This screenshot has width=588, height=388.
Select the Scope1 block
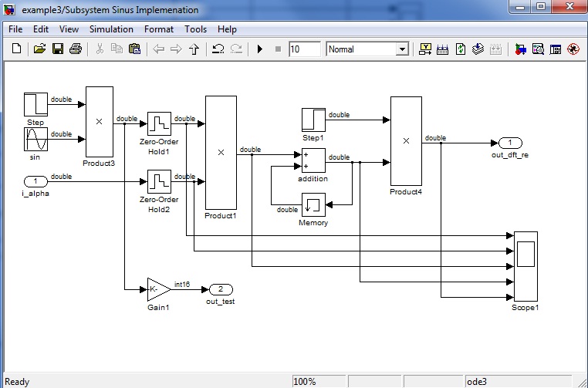[525, 266]
